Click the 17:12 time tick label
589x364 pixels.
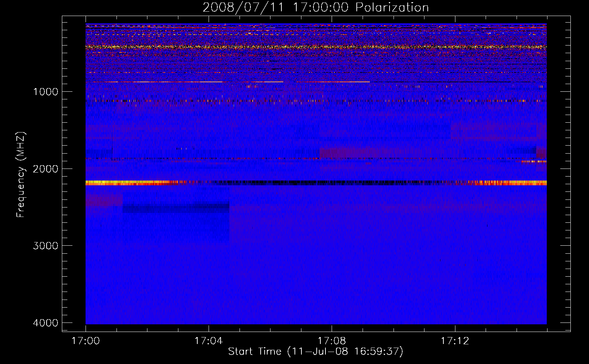coord(455,341)
